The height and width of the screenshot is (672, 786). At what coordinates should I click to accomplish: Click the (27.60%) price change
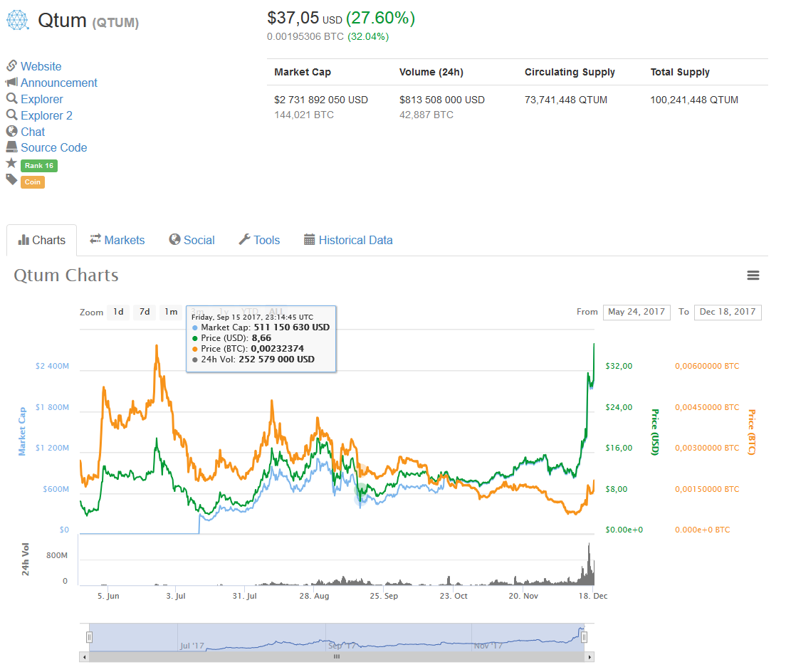click(380, 18)
